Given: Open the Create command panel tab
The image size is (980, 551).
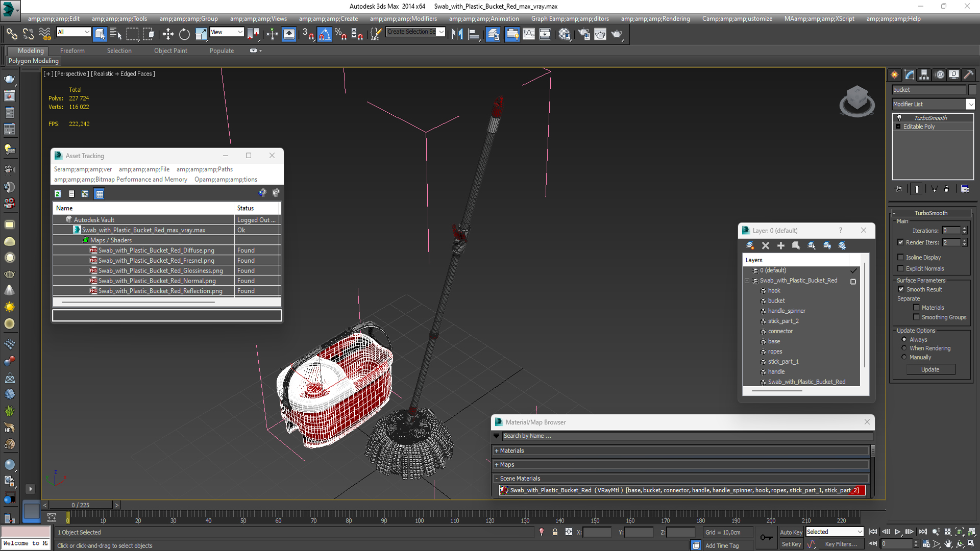Looking at the screenshot, I should point(895,74).
